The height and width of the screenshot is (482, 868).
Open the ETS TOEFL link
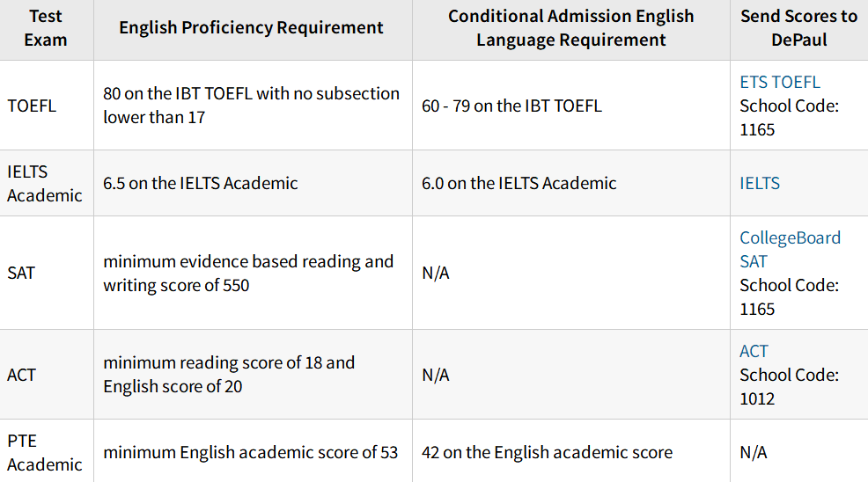pos(779,82)
